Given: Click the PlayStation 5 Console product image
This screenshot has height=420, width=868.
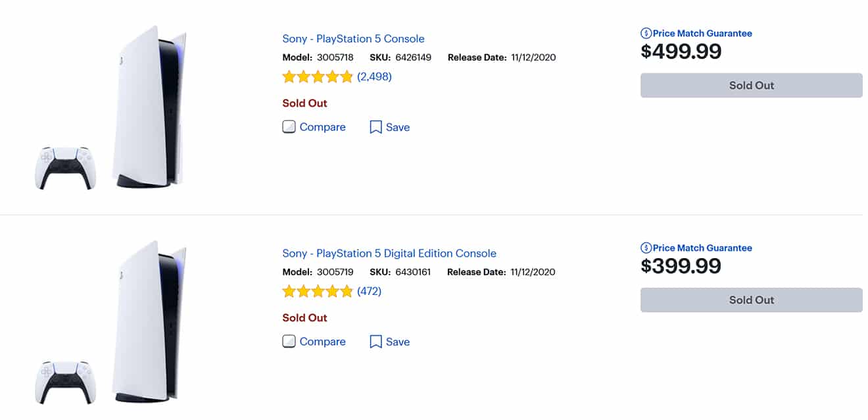Looking at the screenshot, I should tap(112, 109).
